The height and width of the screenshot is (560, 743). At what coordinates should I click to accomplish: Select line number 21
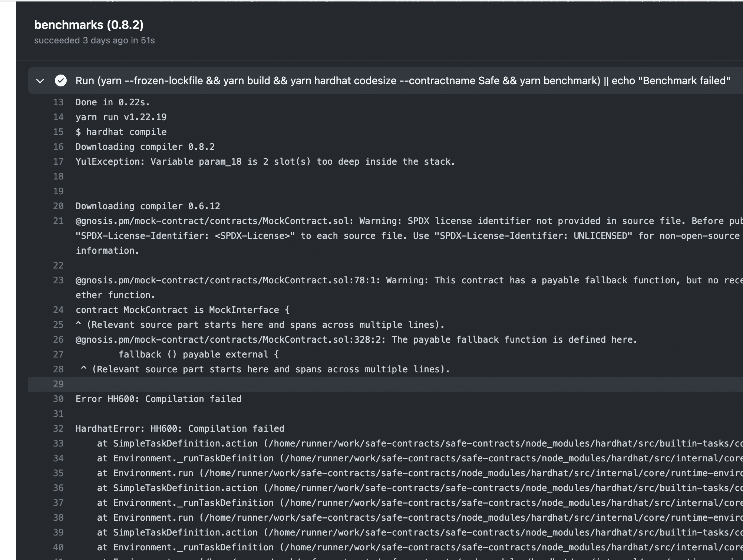click(58, 221)
